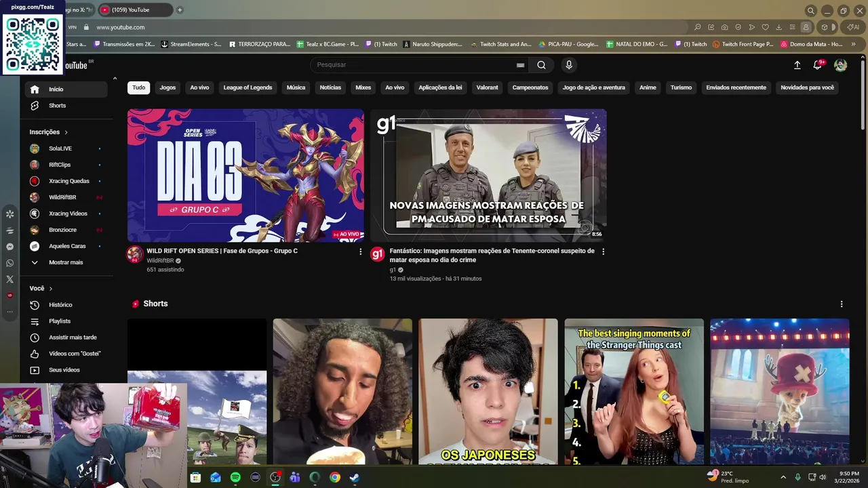
Task: Expand Mostrar mais in subscriptions
Action: [66, 262]
